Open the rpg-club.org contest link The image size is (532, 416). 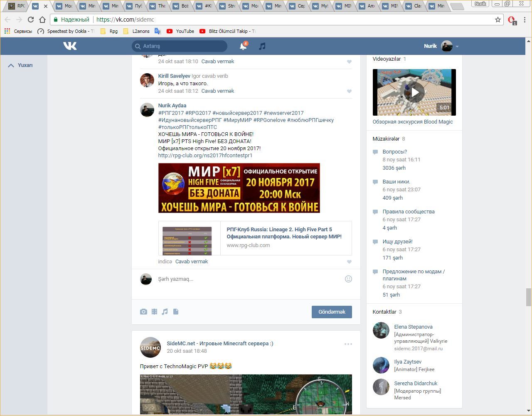pyautogui.click(x=205, y=155)
